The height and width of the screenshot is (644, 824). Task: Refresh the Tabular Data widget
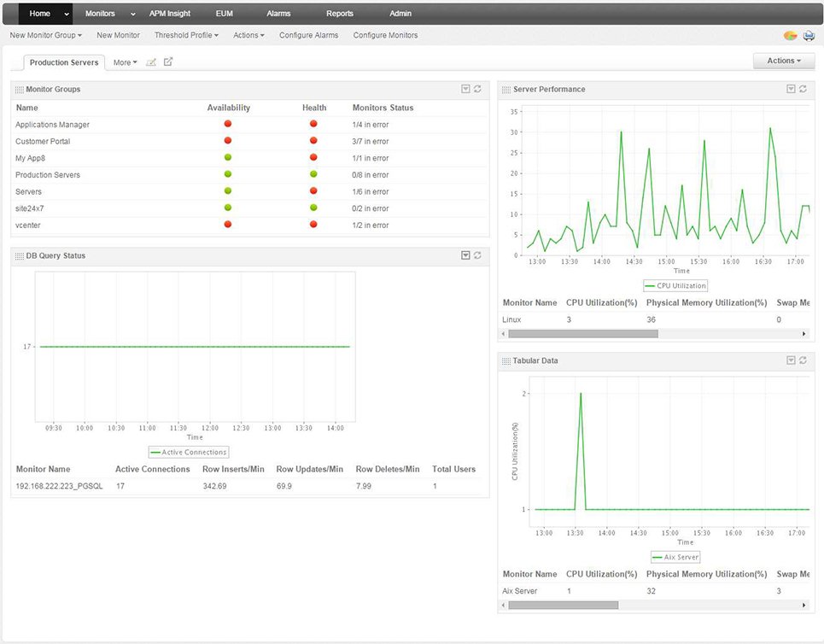[x=803, y=360]
